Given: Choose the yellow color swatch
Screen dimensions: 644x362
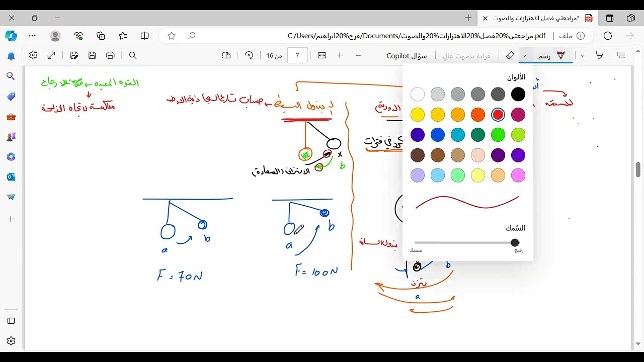Looking at the screenshot, I should pyautogui.click(x=418, y=115).
